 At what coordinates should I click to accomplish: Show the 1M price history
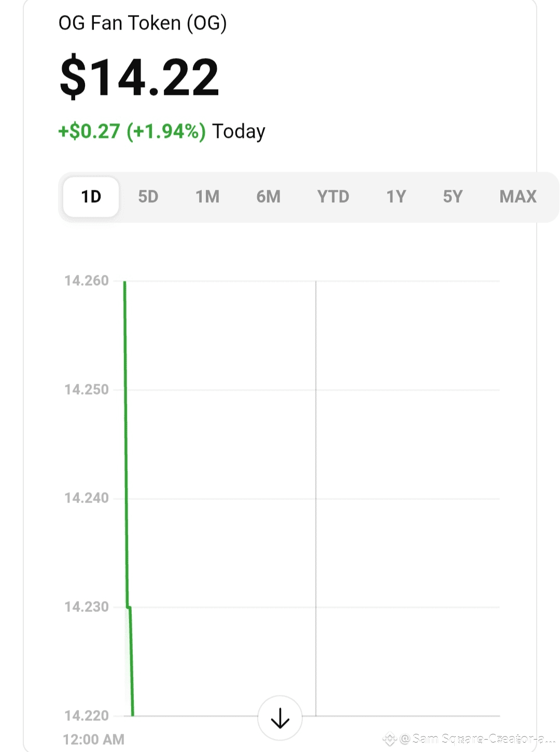(x=207, y=197)
